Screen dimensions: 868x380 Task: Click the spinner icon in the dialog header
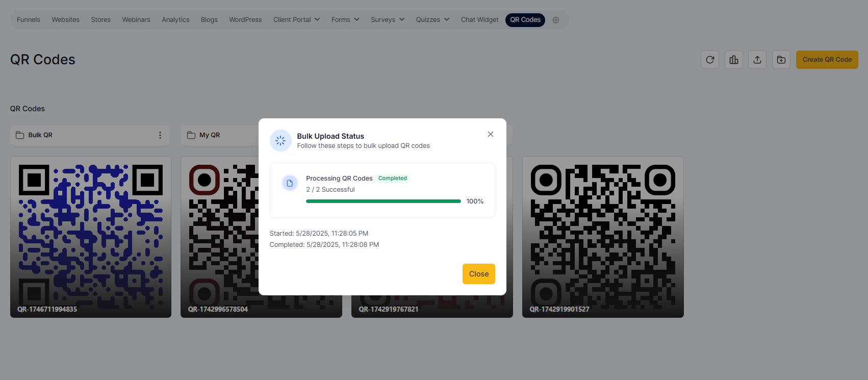(x=280, y=141)
